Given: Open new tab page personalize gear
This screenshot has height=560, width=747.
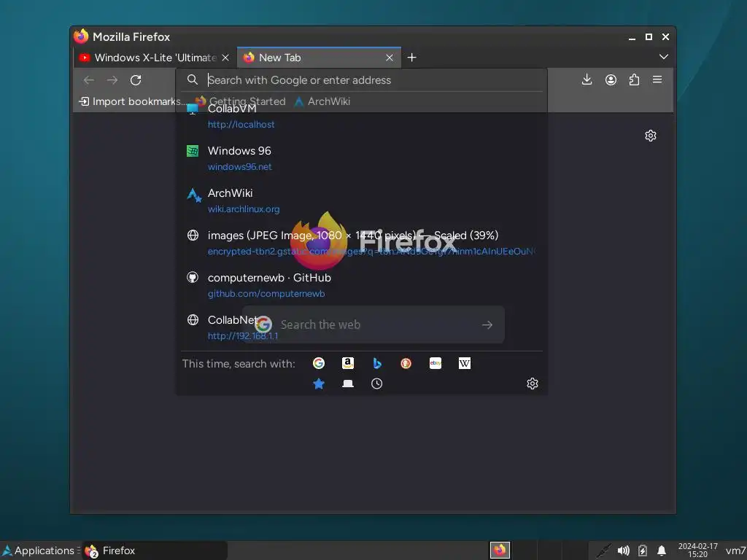Looking at the screenshot, I should (x=651, y=136).
